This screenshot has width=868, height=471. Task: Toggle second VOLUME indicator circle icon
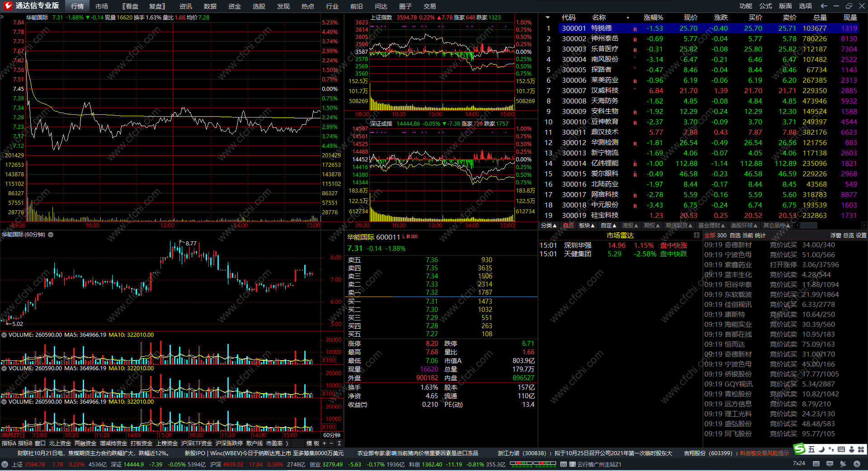(x=4, y=368)
